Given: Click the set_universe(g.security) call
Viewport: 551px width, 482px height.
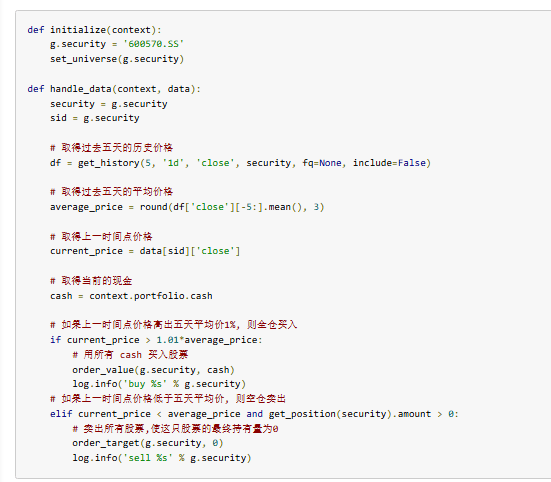Looking at the screenshot, I should [x=117, y=59].
